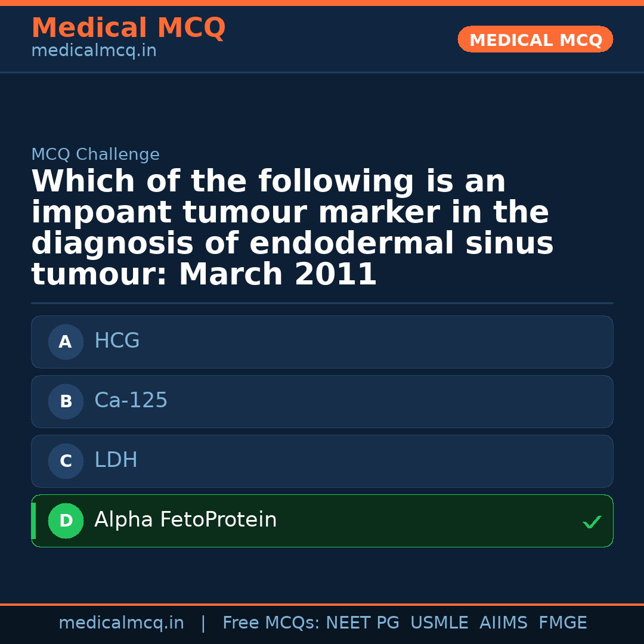Open the NEET PG section
644x644 pixels.
(362, 623)
